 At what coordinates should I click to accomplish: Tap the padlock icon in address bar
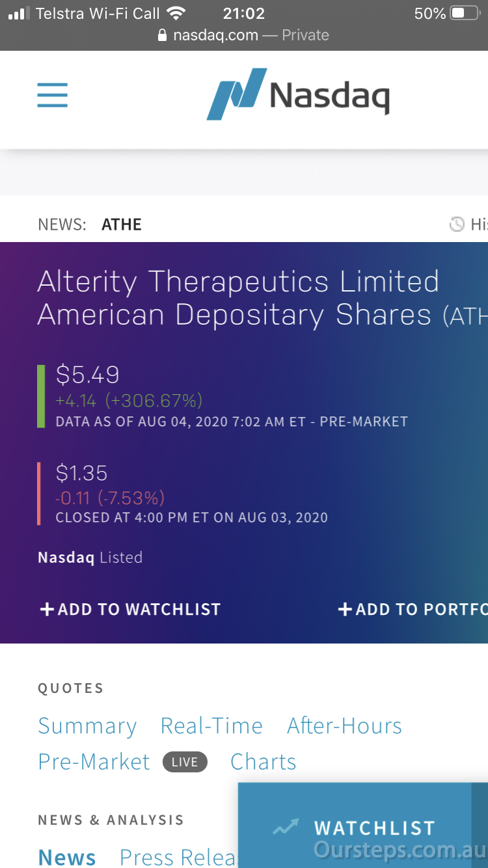[x=163, y=36]
